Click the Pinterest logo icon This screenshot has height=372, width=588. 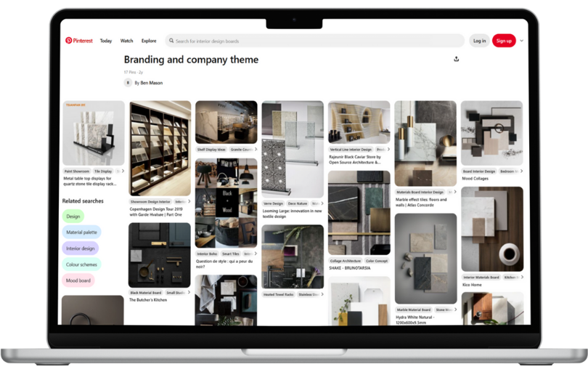coord(69,41)
